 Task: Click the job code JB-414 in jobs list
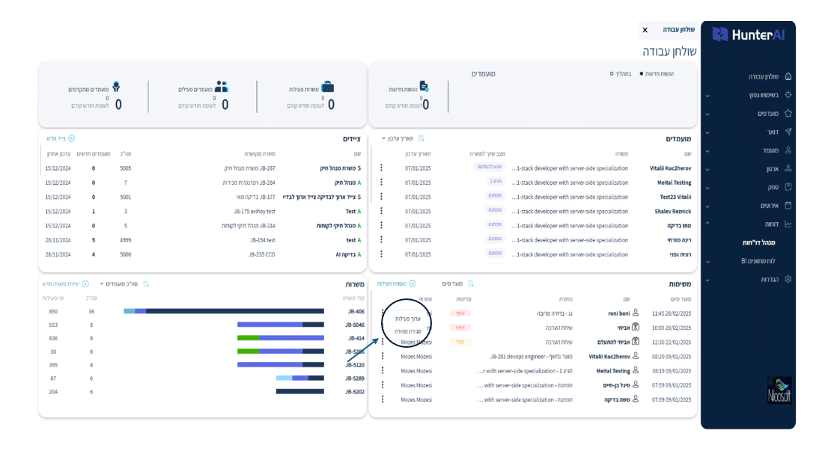[x=354, y=338]
